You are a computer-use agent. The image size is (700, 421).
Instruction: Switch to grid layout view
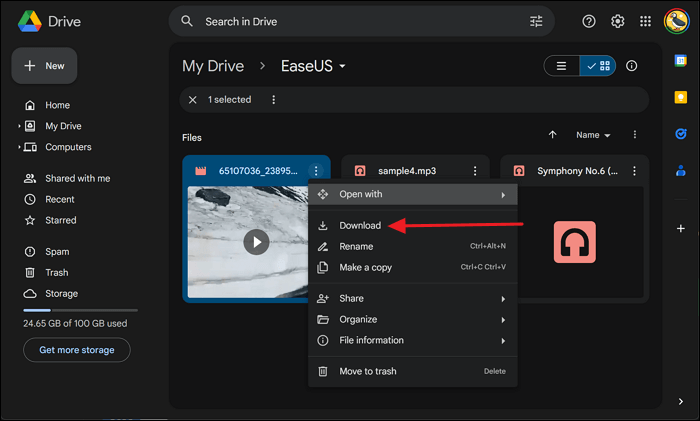tap(598, 66)
